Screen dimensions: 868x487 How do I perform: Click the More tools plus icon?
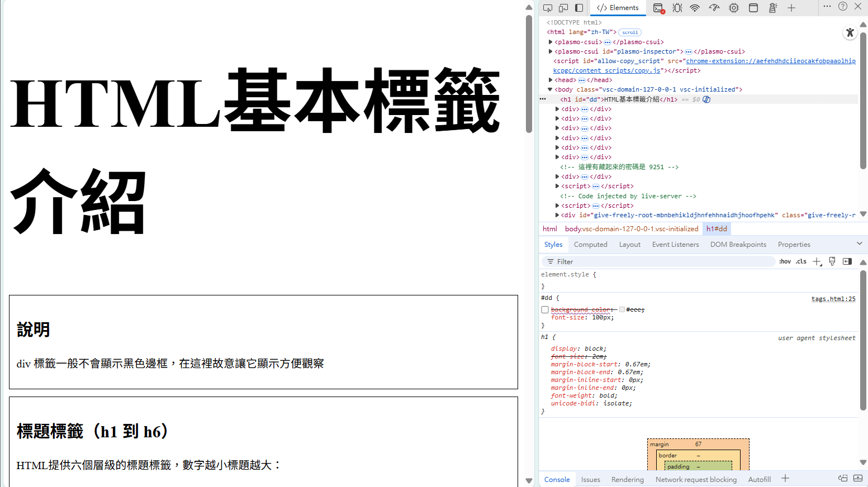click(x=791, y=8)
